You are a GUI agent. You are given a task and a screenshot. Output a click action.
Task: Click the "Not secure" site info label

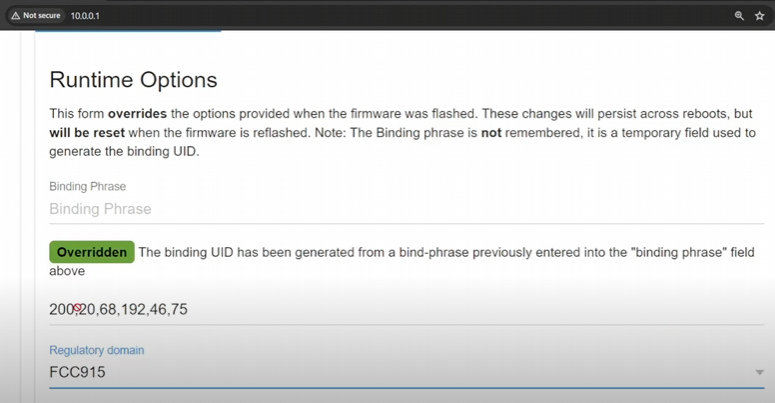coord(42,16)
